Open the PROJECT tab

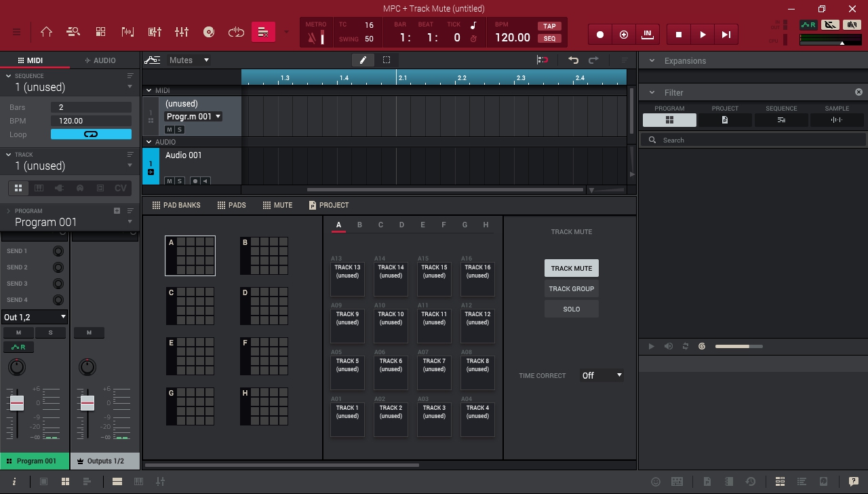coord(329,205)
